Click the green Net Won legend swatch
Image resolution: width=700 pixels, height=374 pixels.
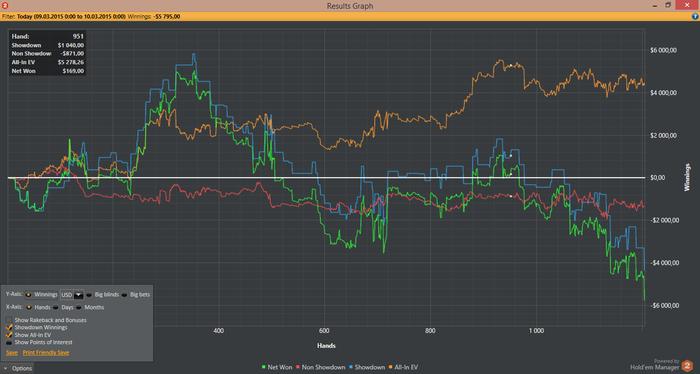coord(264,367)
